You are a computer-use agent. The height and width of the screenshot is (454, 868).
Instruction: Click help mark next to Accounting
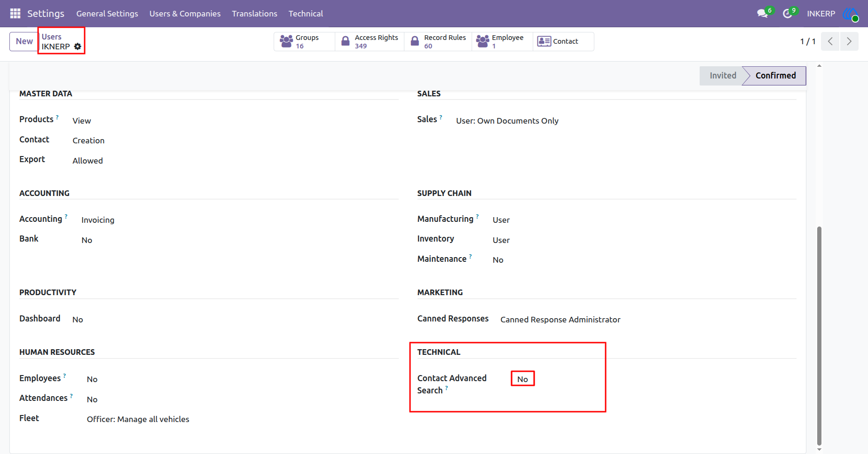coord(66,216)
